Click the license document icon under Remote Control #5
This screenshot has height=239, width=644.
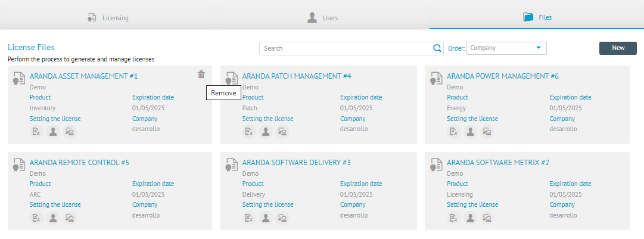coord(36,218)
